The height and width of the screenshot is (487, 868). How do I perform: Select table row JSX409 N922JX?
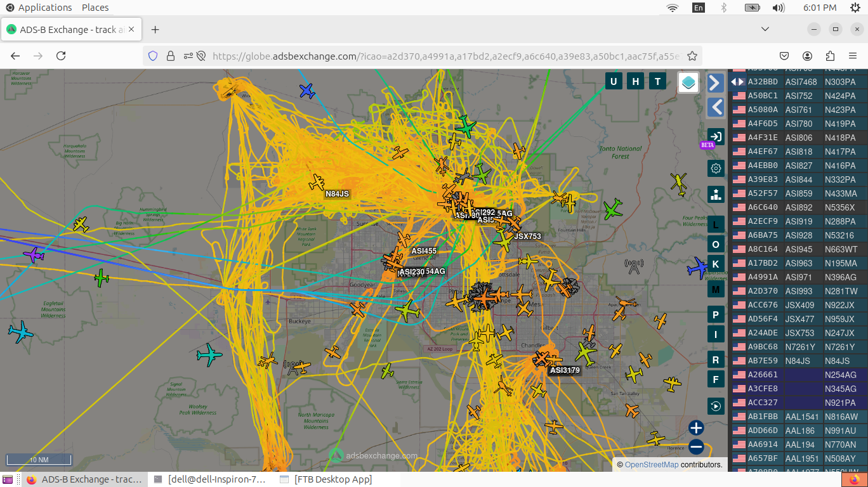(x=799, y=305)
